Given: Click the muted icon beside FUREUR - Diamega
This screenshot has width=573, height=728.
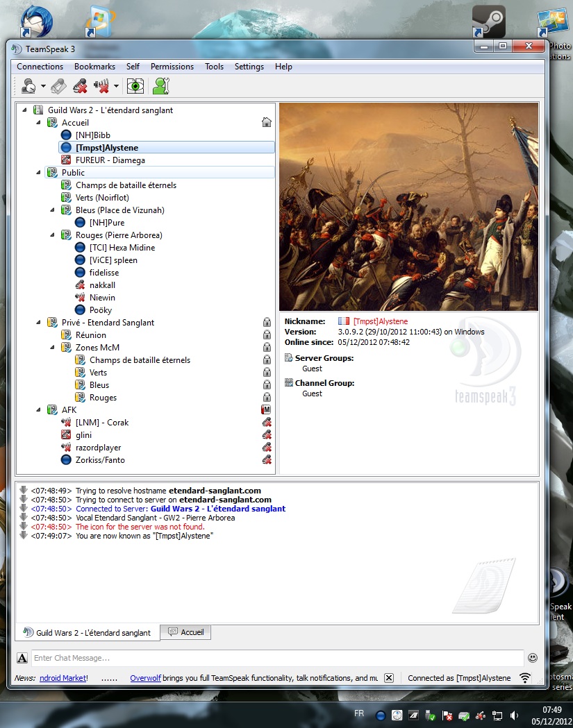Looking at the screenshot, I should [x=66, y=160].
